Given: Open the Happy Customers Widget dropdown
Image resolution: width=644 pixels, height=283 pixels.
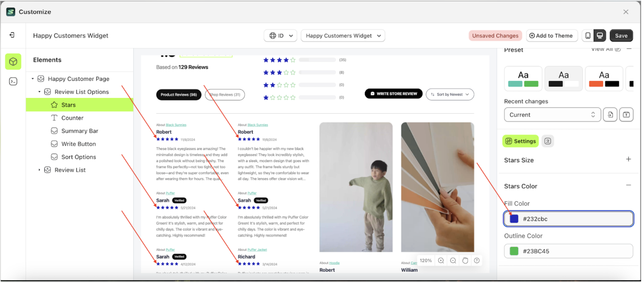Looking at the screenshot, I should tap(343, 36).
